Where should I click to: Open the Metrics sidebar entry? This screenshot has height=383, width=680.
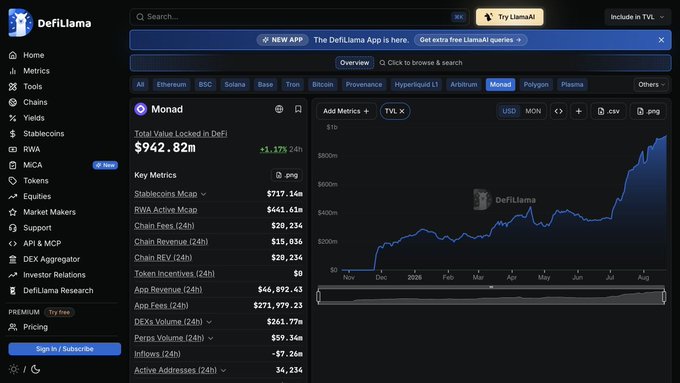coord(36,71)
